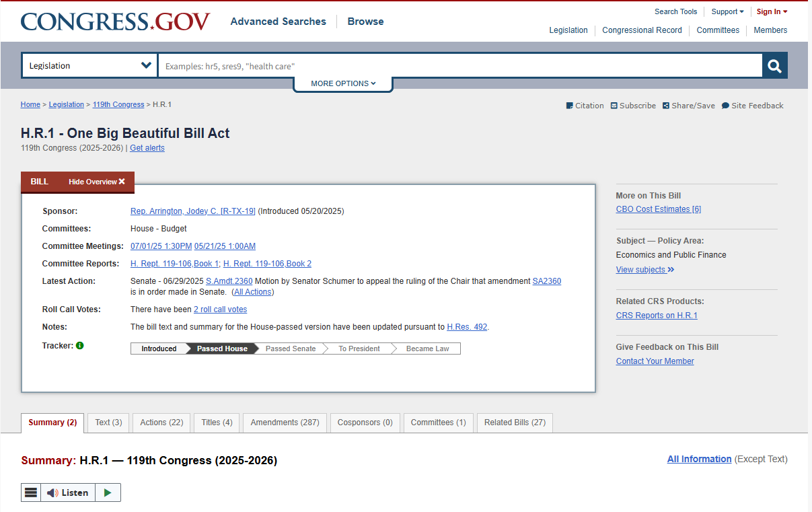812x512 pixels.
Task: Open H. Rept. 119-106, Book 2
Action: pos(268,264)
